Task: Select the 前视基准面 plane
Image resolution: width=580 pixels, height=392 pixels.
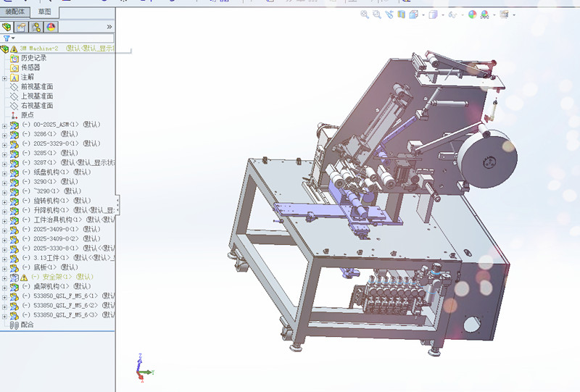Action: coord(37,86)
